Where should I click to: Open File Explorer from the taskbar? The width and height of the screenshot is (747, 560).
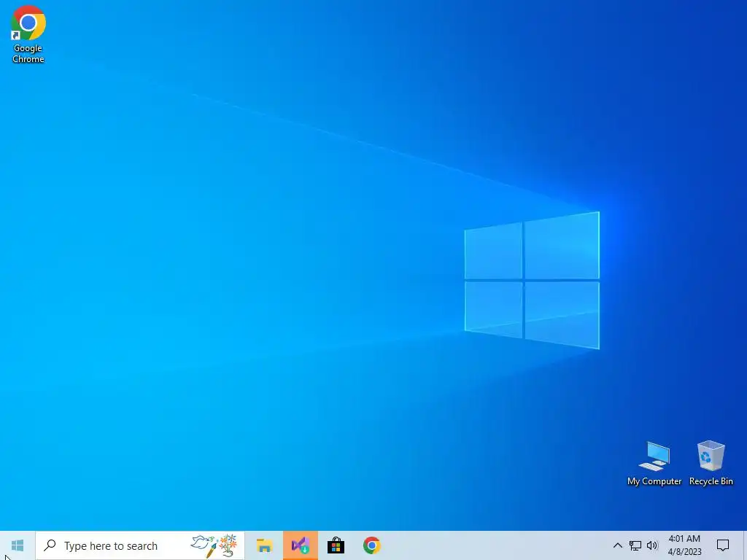coord(264,545)
